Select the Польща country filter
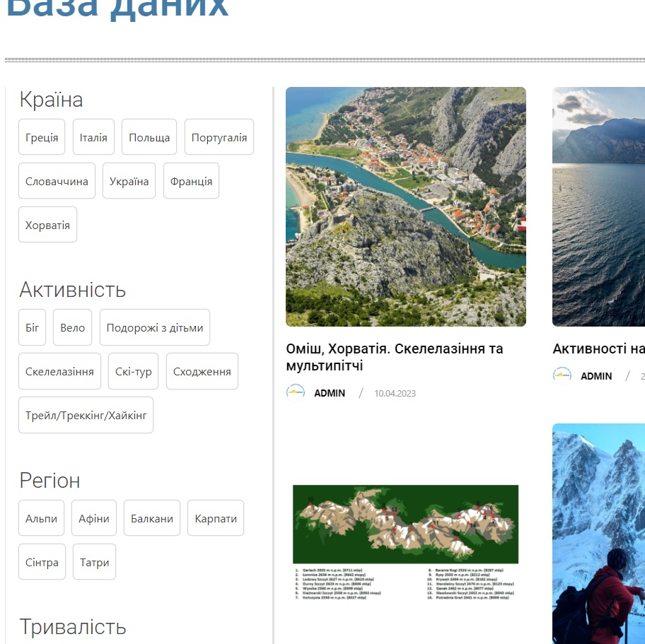The image size is (645, 644). (x=149, y=136)
